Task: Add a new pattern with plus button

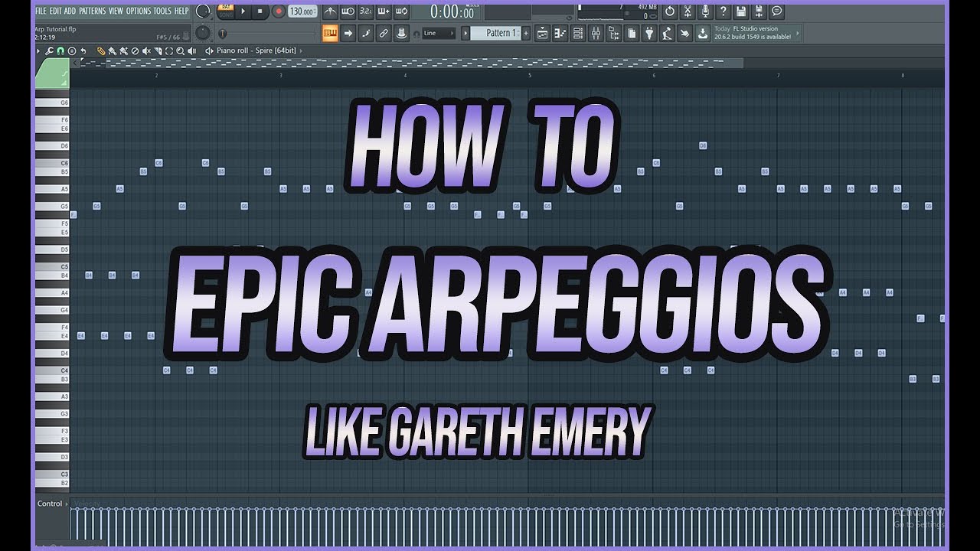Action: tap(526, 33)
